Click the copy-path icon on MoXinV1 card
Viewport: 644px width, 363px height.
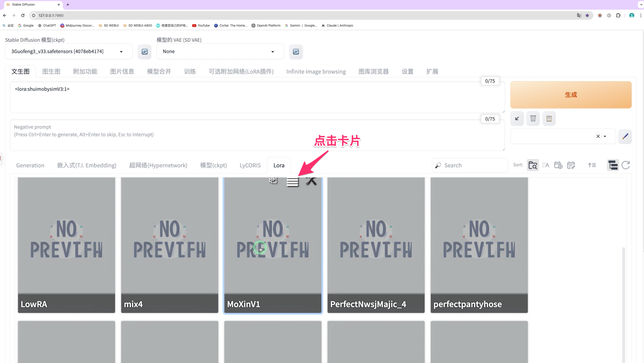tap(273, 180)
